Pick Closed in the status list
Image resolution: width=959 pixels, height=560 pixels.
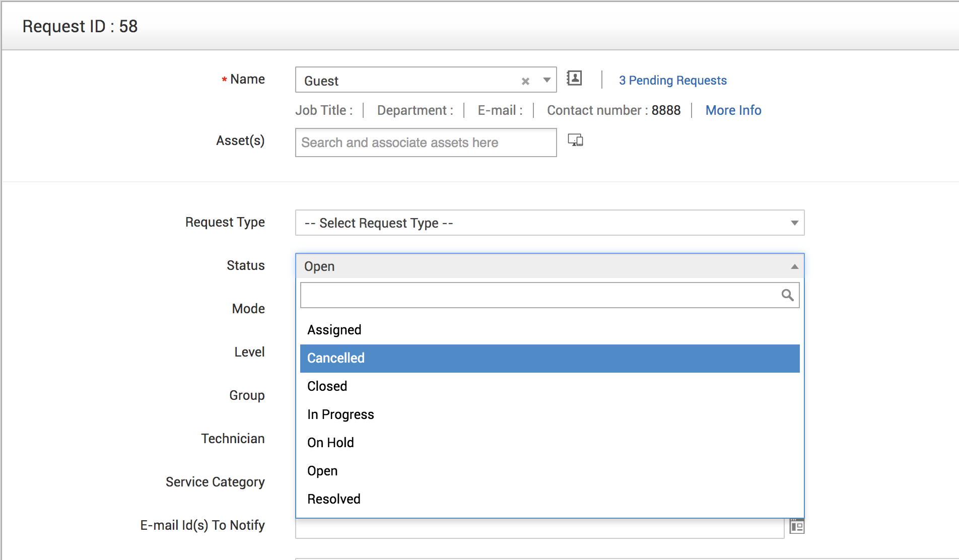(550, 386)
